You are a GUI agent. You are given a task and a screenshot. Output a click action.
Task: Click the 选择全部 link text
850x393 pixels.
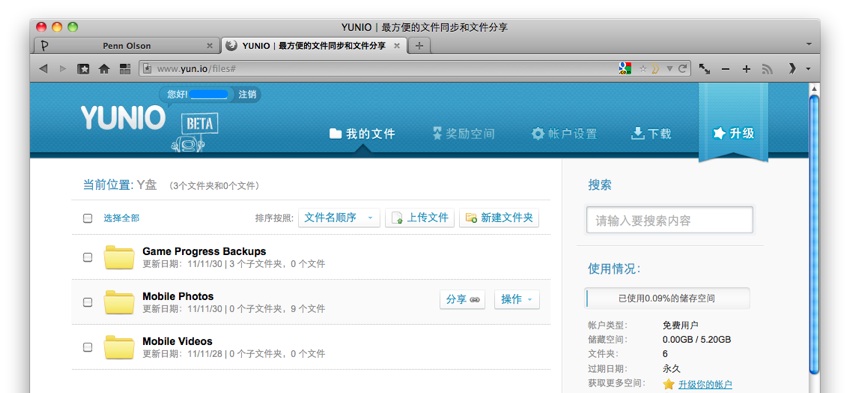pos(121,218)
